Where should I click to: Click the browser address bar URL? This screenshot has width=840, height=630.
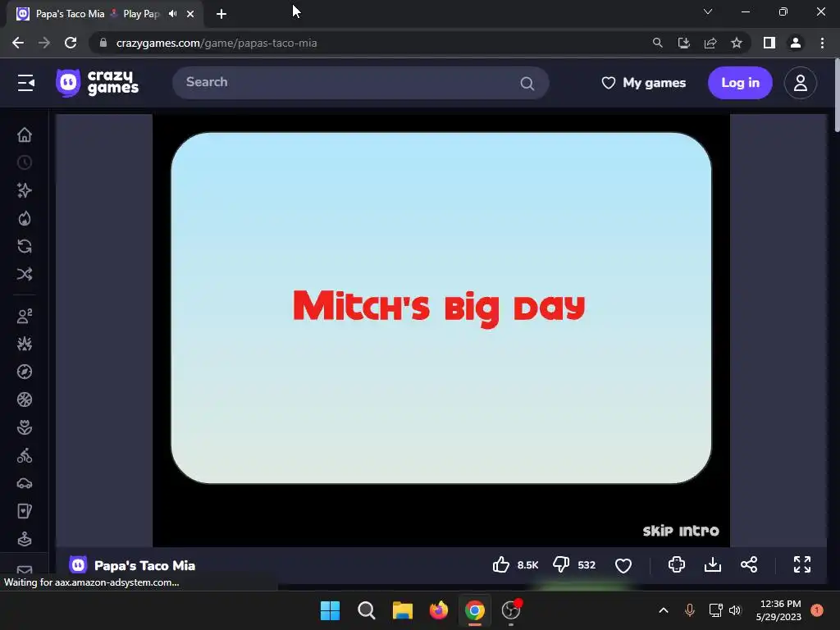pyautogui.click(x=217, y=43)
